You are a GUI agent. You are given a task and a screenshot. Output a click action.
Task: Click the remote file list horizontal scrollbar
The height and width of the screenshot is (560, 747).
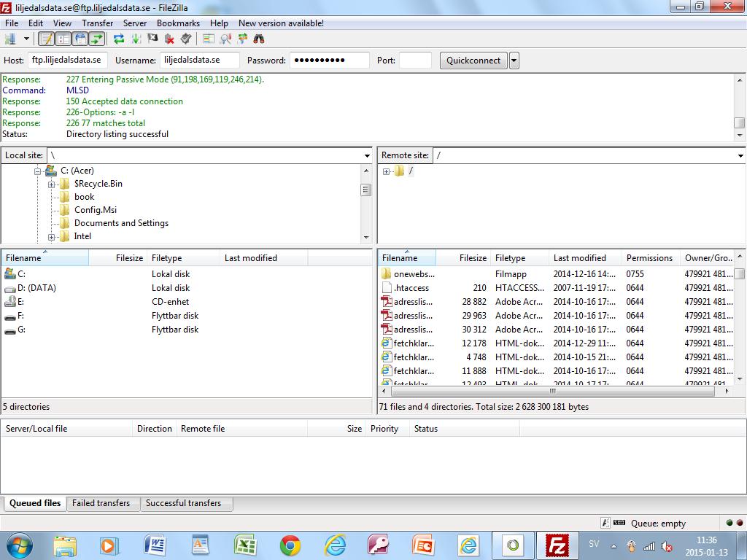pyautogui.click(x=553, y=391)
